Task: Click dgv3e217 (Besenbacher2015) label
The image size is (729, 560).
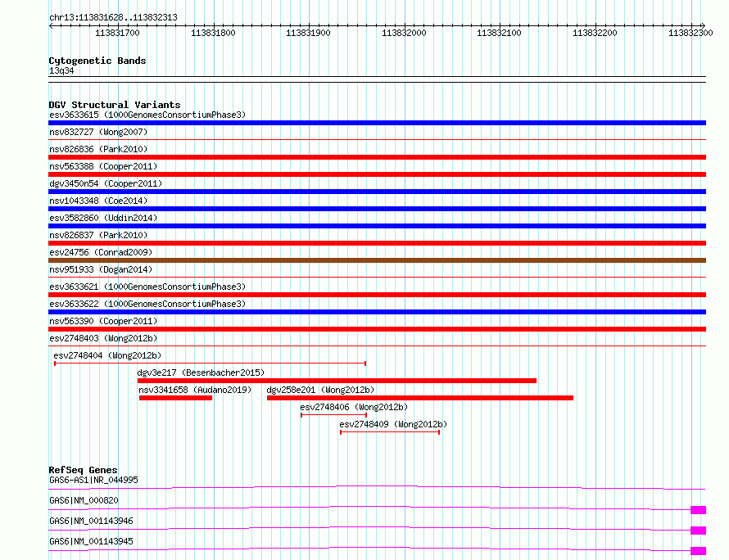Action: pos(201,373)
